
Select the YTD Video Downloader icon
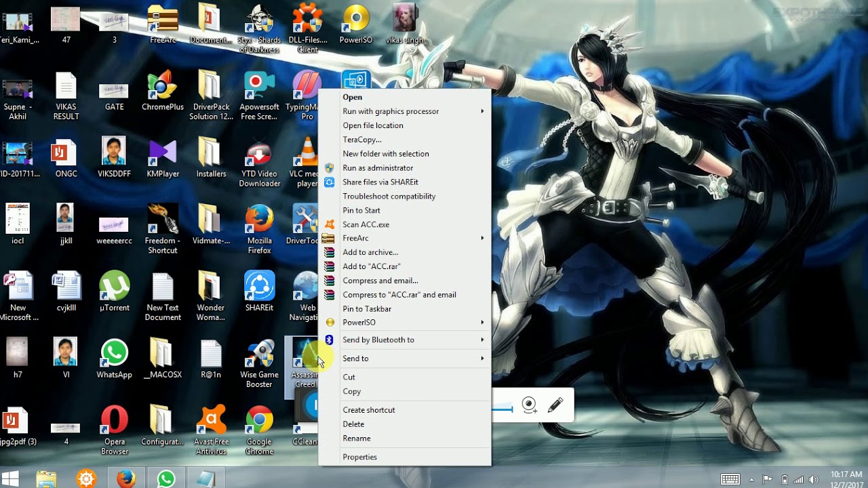[259, 163]
